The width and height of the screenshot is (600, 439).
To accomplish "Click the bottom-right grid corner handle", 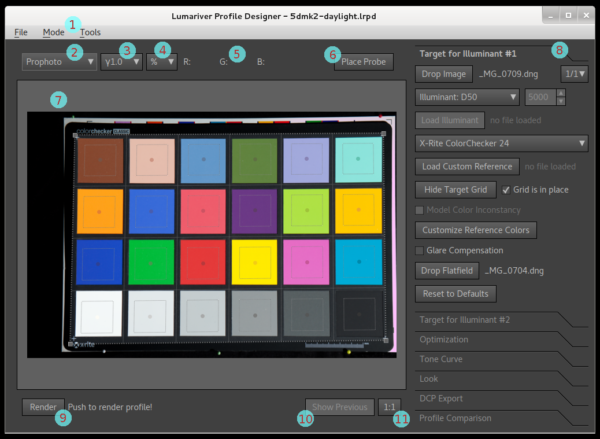I will tap(386, 340).
